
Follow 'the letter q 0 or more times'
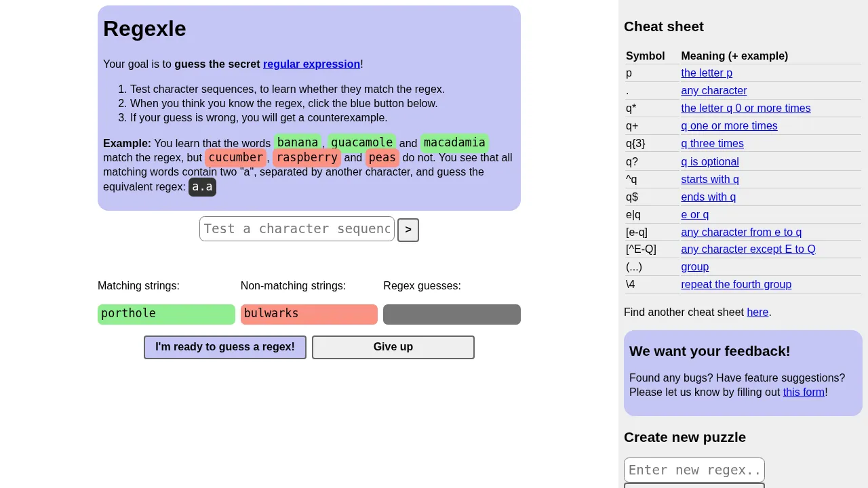(745, 108)
